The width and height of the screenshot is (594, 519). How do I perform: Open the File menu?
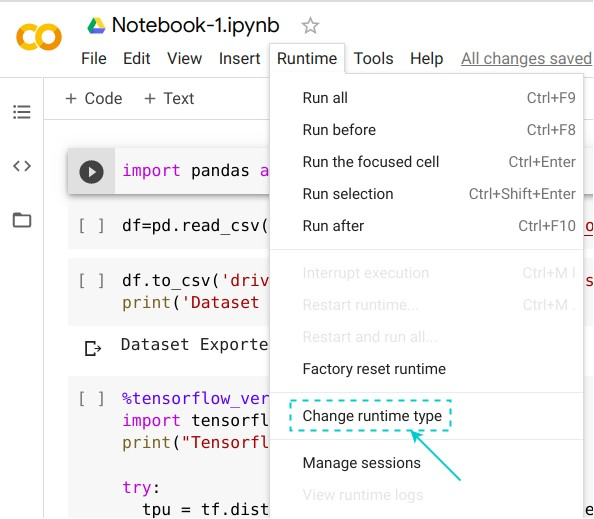[94, 59]
